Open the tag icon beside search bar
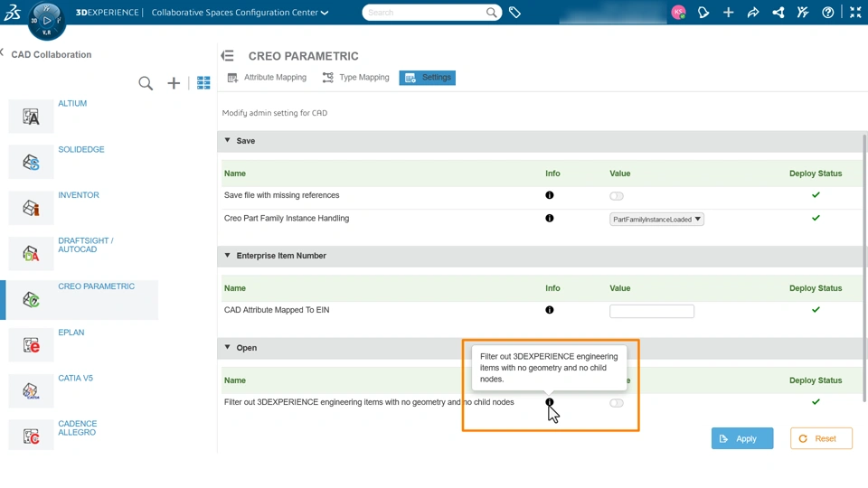 (514, 13)
